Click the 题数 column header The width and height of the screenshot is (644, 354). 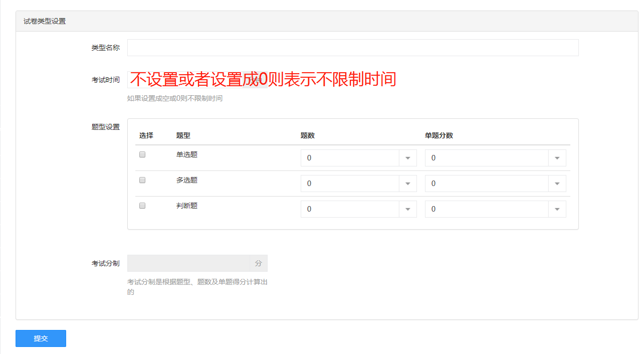pos(308,135)
